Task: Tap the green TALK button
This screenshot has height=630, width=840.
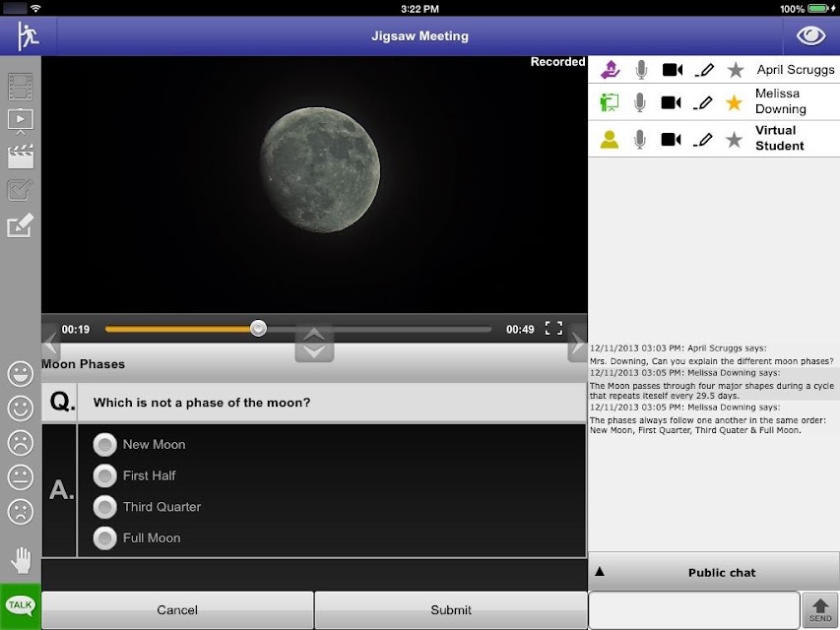Action: (21, 606)
